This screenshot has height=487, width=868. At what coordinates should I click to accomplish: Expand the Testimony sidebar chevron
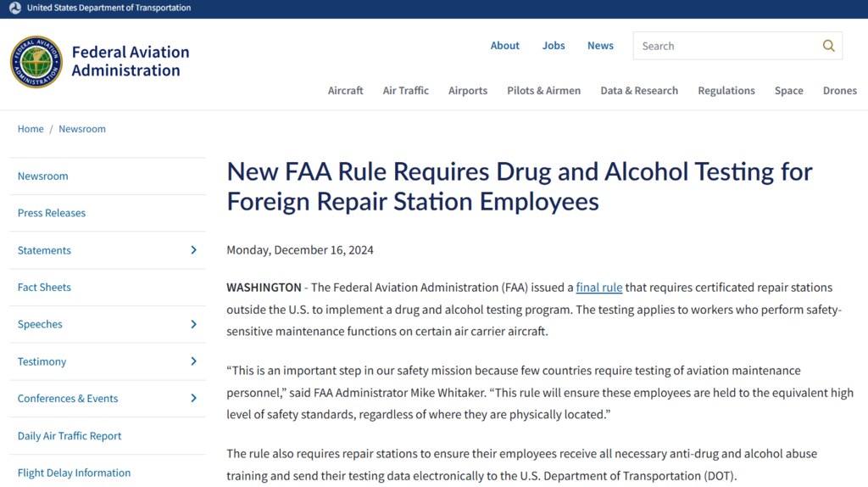pyautogui.click(x=193, y=361)
